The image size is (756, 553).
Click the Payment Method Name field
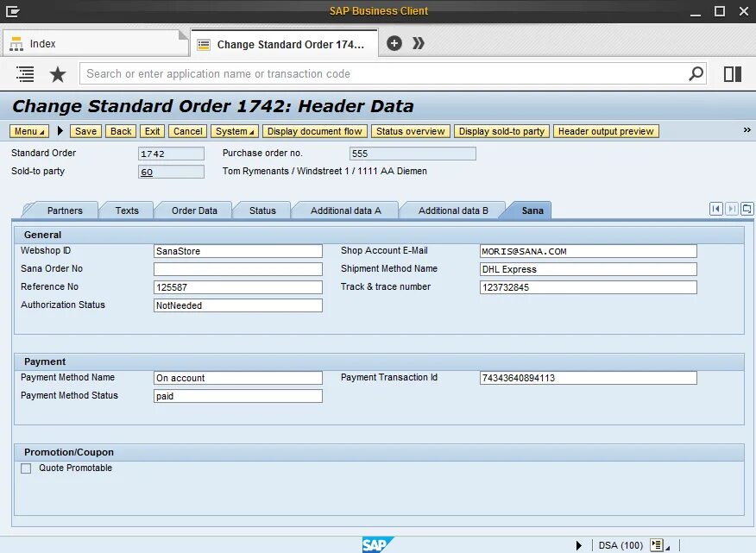238,378
